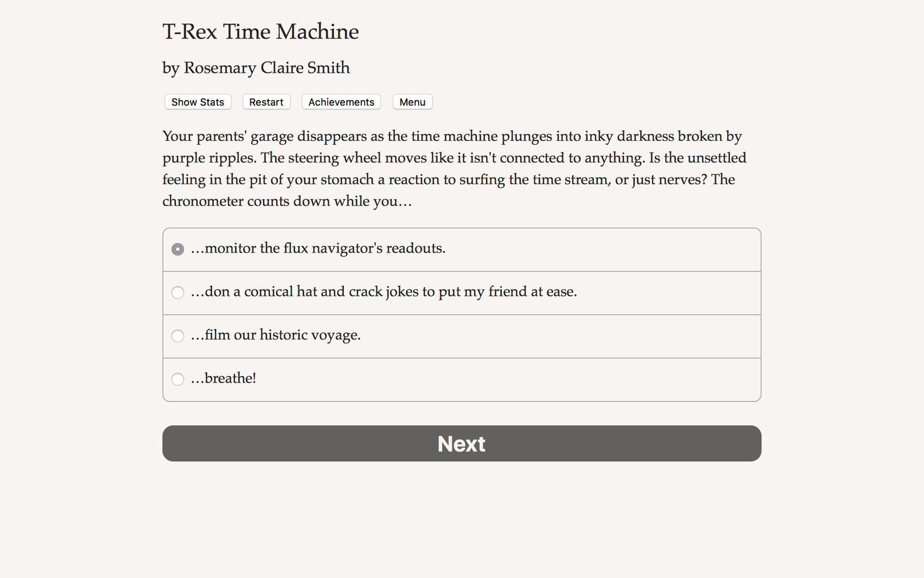Click the author name Rosemary Claire Smith
The image size is (924, 578).
pos(256,68)
